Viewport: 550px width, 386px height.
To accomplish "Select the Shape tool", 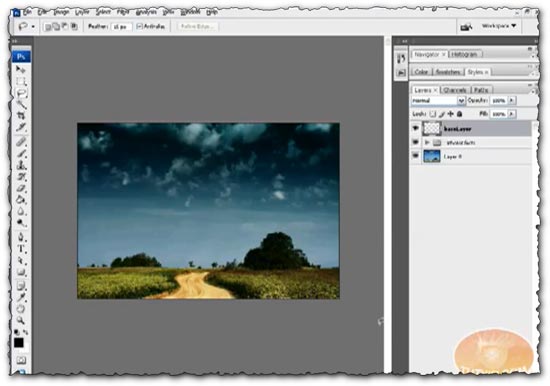I will [21, 272].
